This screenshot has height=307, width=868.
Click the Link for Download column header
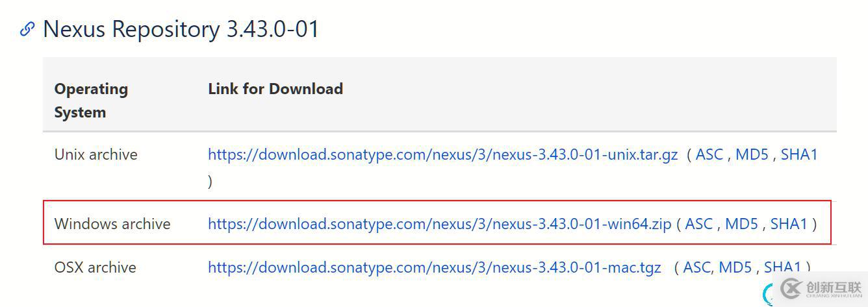[x=275, y=89]
